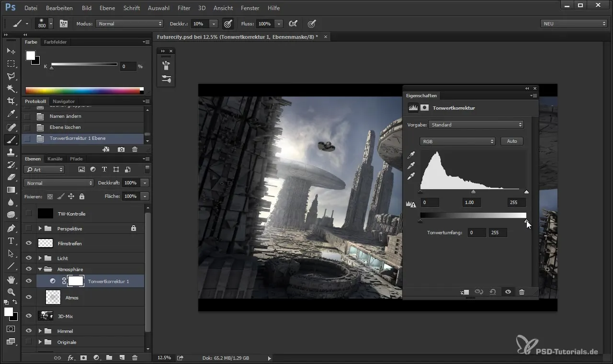Hide the Licht group

tap(29, 258)
